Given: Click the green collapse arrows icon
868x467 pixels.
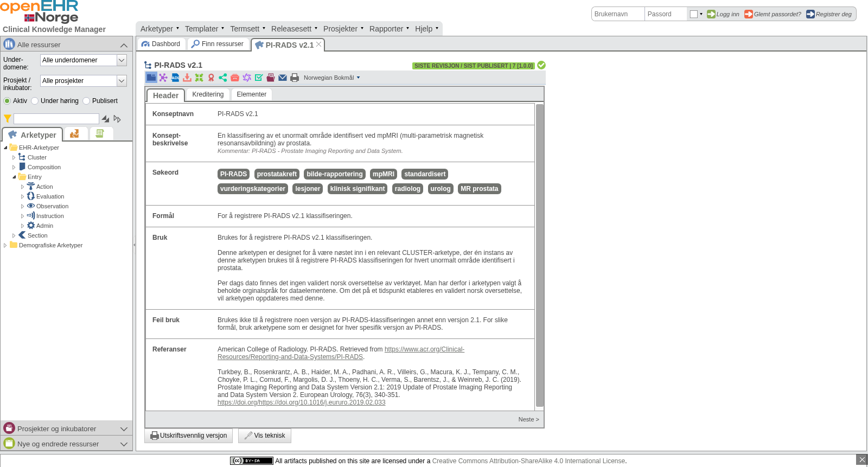Looking at the screenshot, I should pos(199,78).
